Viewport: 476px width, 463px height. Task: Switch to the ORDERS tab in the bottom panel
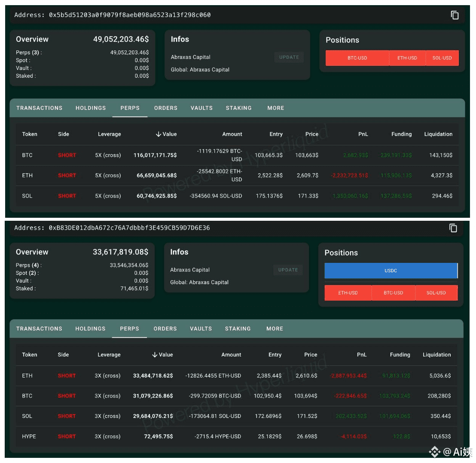(x=165, y=329)
